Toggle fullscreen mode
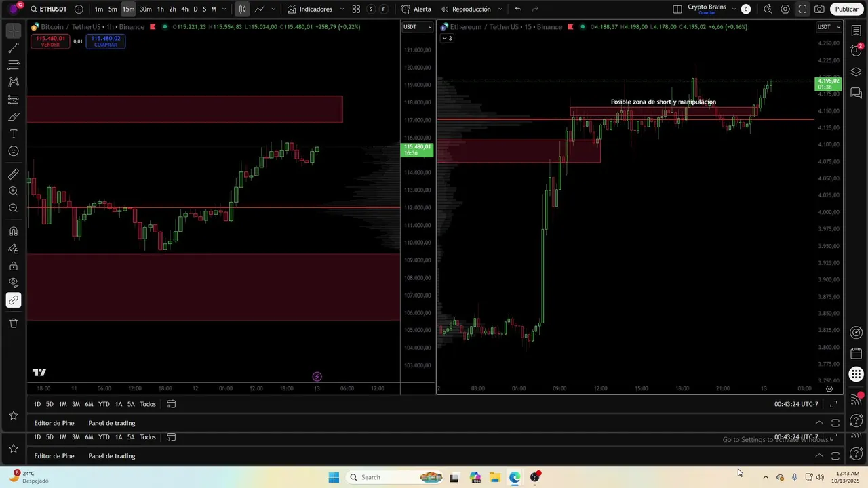Viewport: 868px width, 488px height. click(802, 9)
